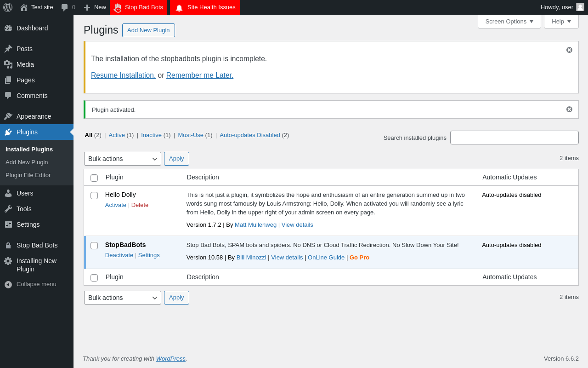This screenshot has height=368, width=588.
Task: Click the Stop Bad Bots lock icon
Action: point(8,245)
